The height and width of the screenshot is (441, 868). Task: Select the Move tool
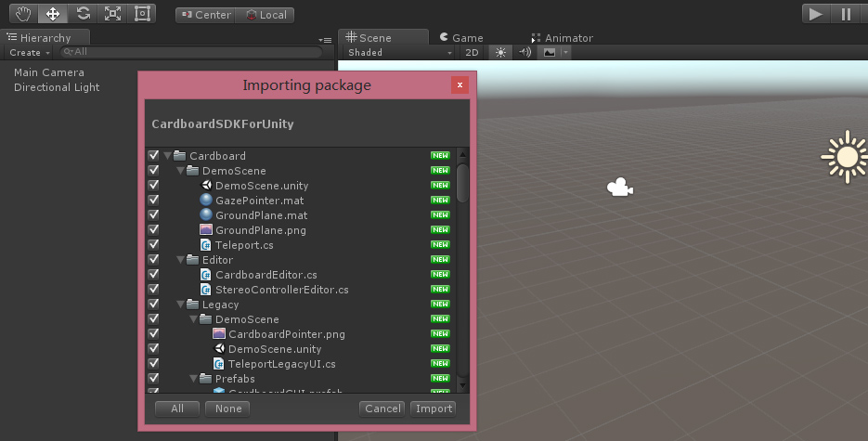pyautogui.click(x=53, y=13)
